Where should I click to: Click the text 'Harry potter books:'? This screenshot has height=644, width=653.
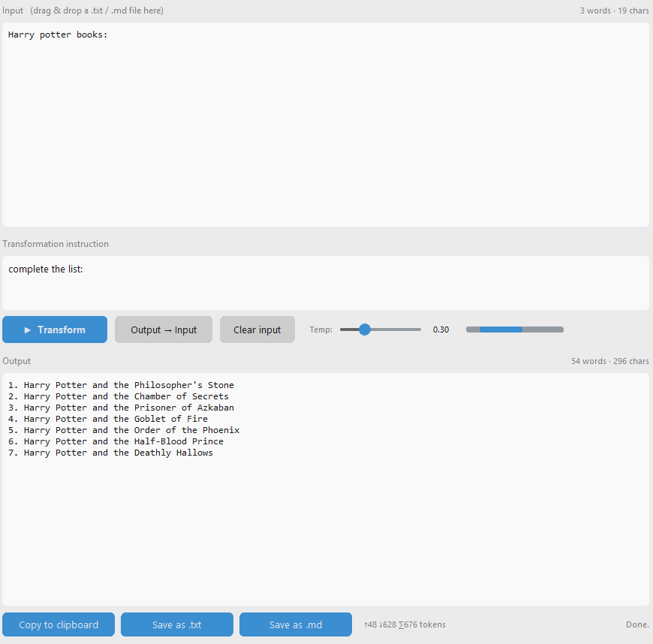pos(58,35)
